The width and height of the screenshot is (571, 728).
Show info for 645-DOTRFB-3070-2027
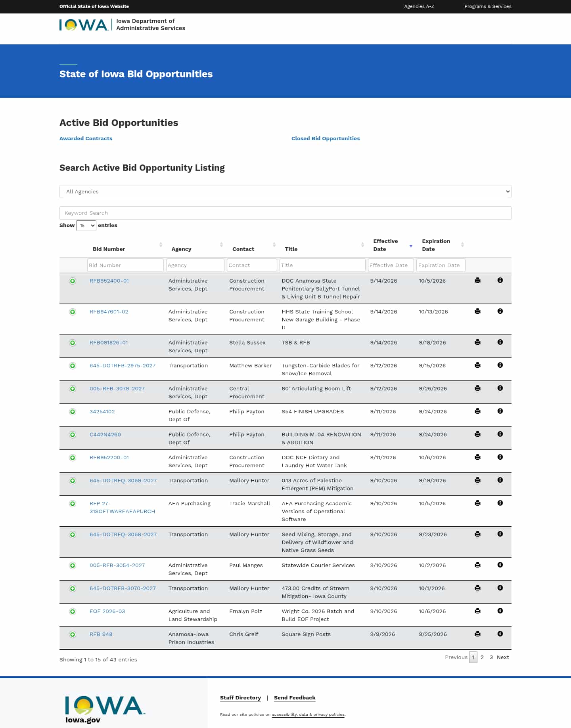500,588
